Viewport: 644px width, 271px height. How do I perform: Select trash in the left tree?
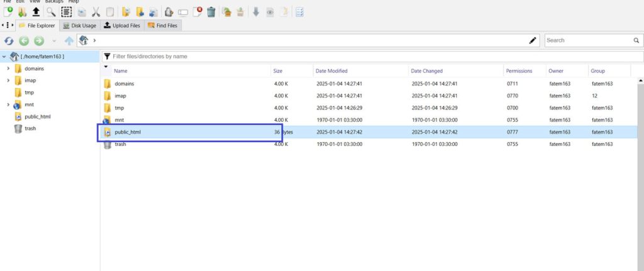(x=30, y=128)
